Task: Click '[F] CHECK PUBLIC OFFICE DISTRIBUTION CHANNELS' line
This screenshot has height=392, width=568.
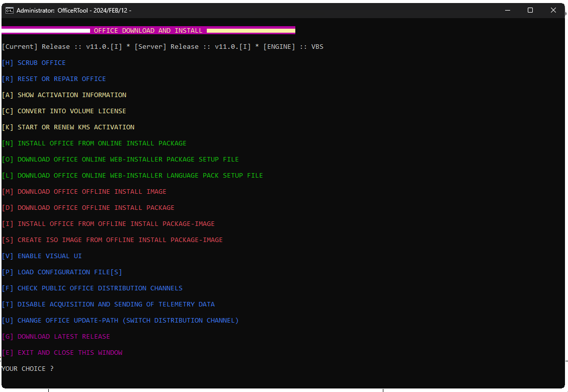Action: [92, 288]
